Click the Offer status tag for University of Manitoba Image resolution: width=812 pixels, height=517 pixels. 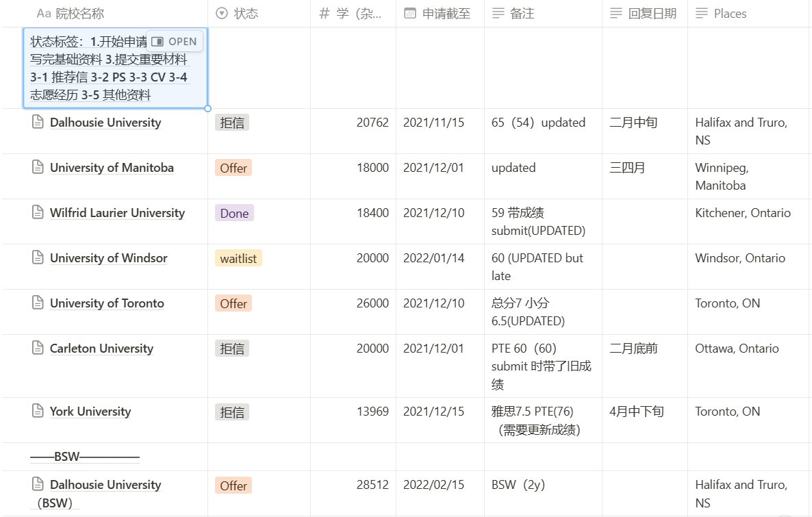(x=233, y=168)
